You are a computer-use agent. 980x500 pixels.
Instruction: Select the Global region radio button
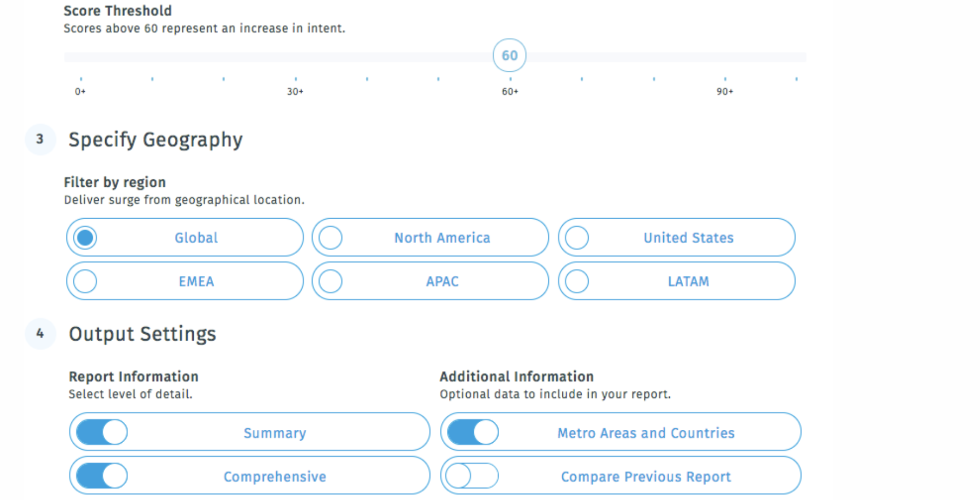point(85,237)
